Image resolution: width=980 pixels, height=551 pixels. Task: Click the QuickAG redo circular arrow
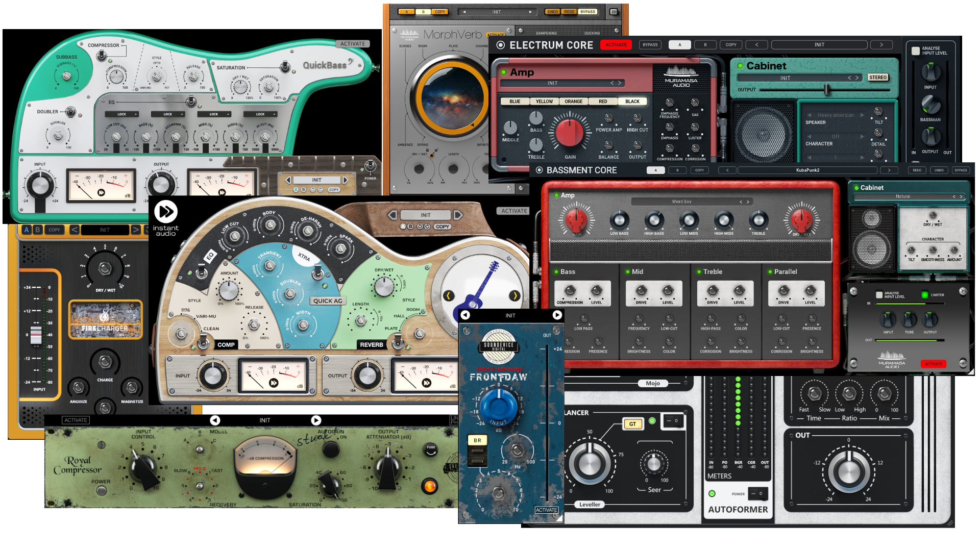coord(427,227)
